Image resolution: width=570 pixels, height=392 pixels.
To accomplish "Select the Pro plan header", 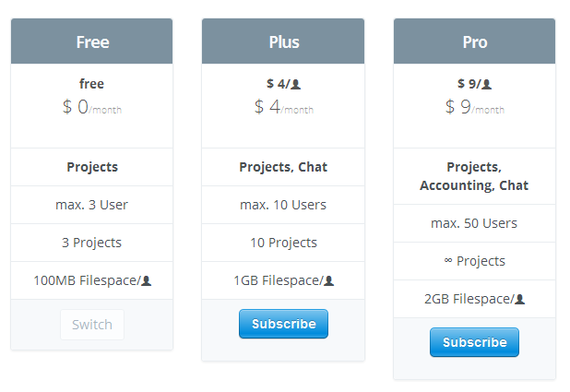I will (474, 42).
